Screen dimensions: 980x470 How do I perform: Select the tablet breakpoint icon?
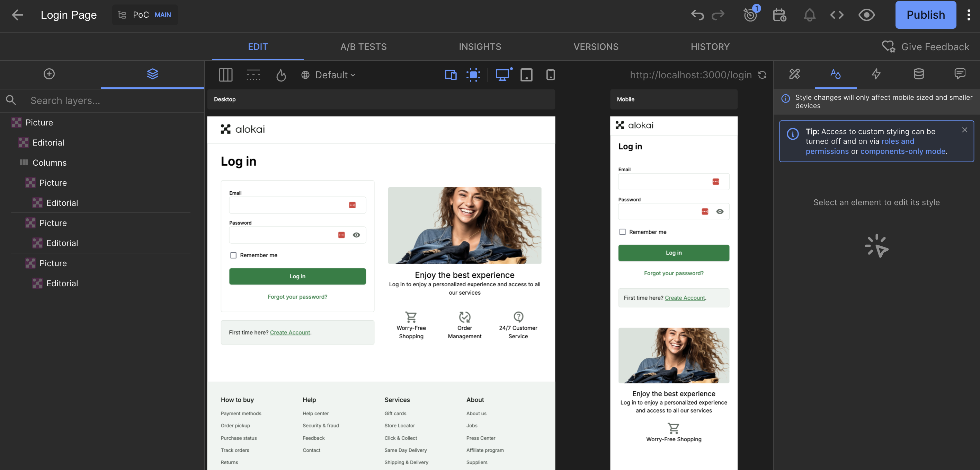[526, 75]
